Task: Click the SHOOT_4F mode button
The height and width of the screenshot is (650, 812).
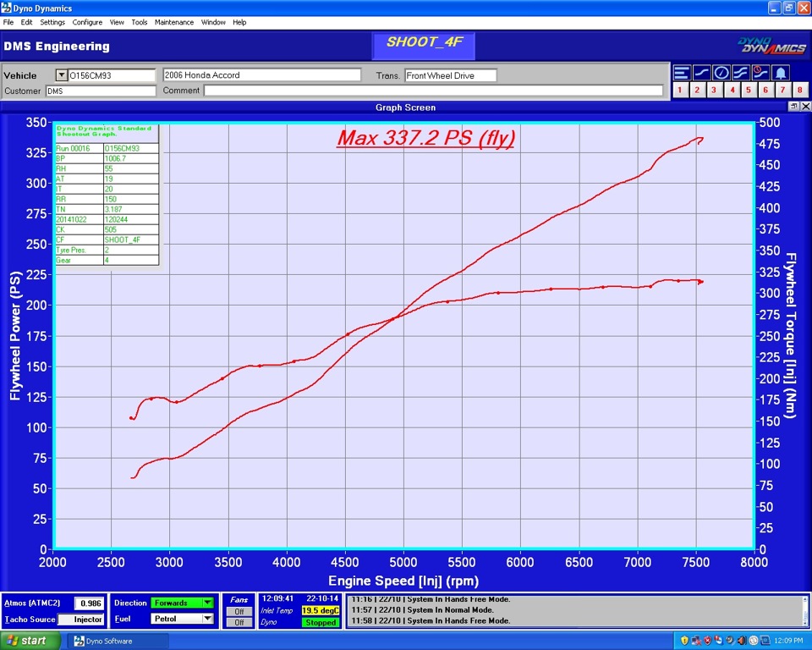Action: pyautogui.click(x=423, y=44)
